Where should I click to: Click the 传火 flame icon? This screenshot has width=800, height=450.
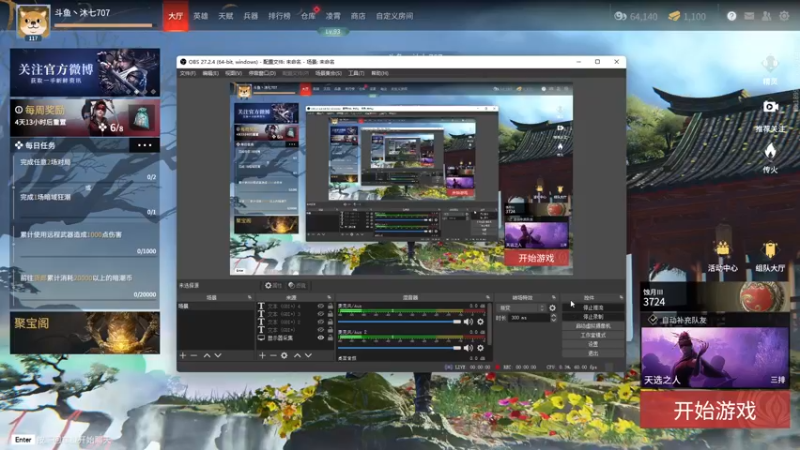pos(770,151)
